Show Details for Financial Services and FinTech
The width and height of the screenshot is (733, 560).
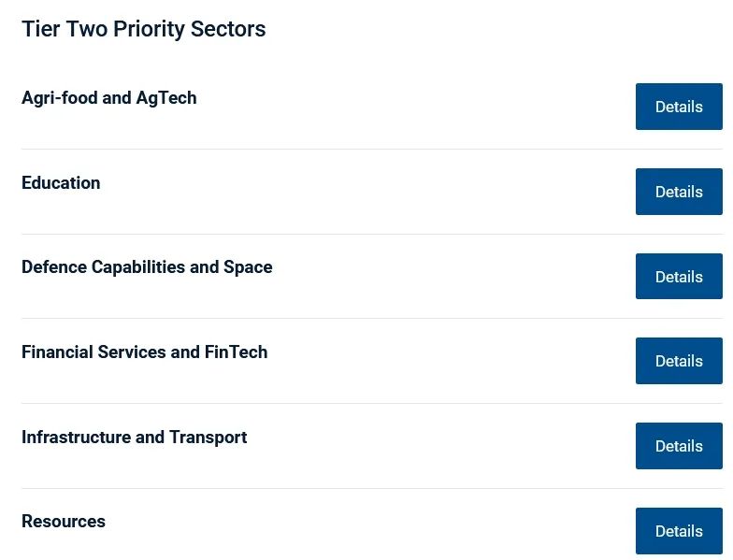pyautogui.click(x=679, y=361)
